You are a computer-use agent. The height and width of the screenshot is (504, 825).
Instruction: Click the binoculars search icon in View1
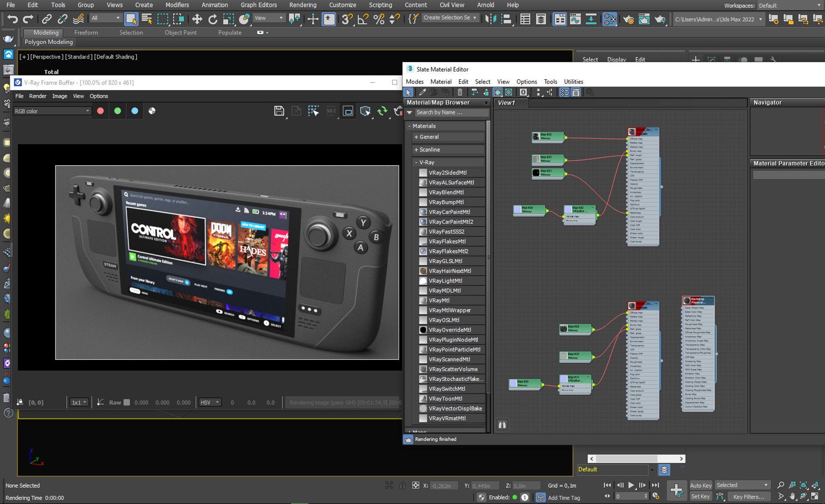click(x=502, y=425)
